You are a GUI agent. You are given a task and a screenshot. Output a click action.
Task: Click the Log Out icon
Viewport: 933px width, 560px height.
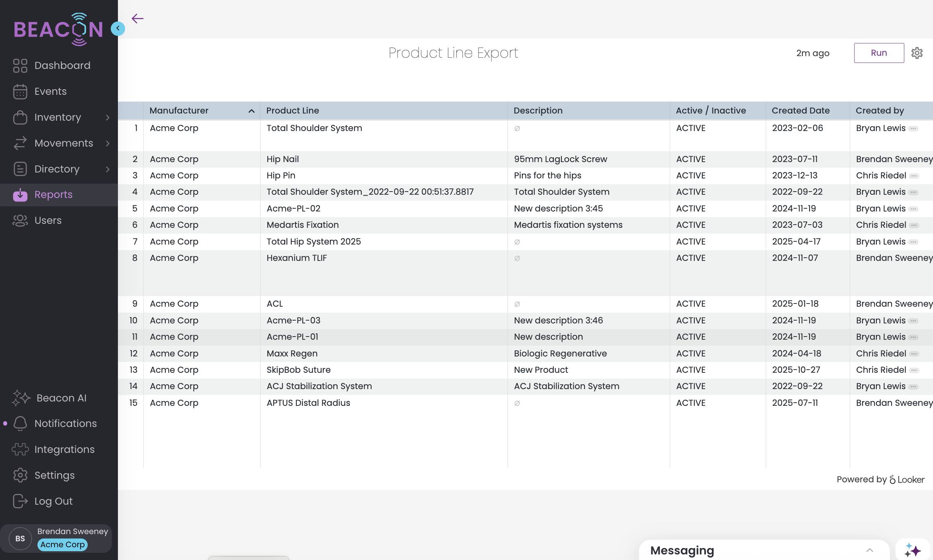(x=20, y=501)
